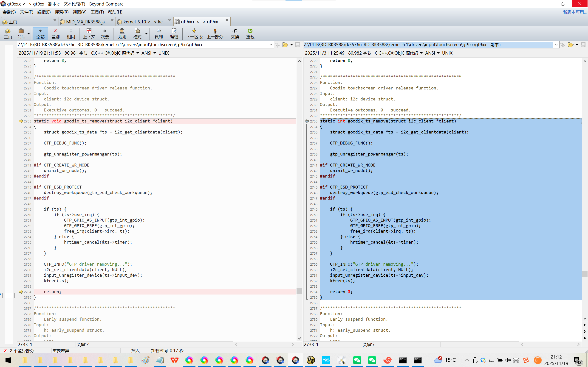Click copy-right arrow at line 2764
Screen dimensions: 588x367
21,292
